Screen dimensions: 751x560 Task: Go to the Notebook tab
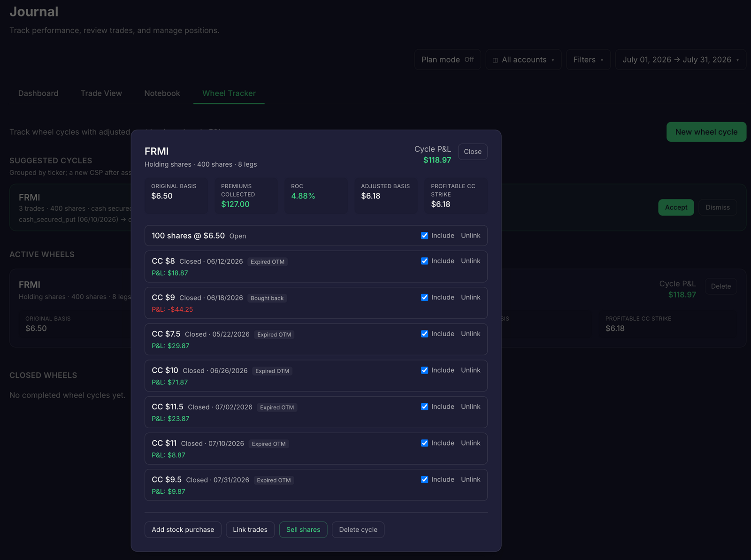click(x=162, y=93)
